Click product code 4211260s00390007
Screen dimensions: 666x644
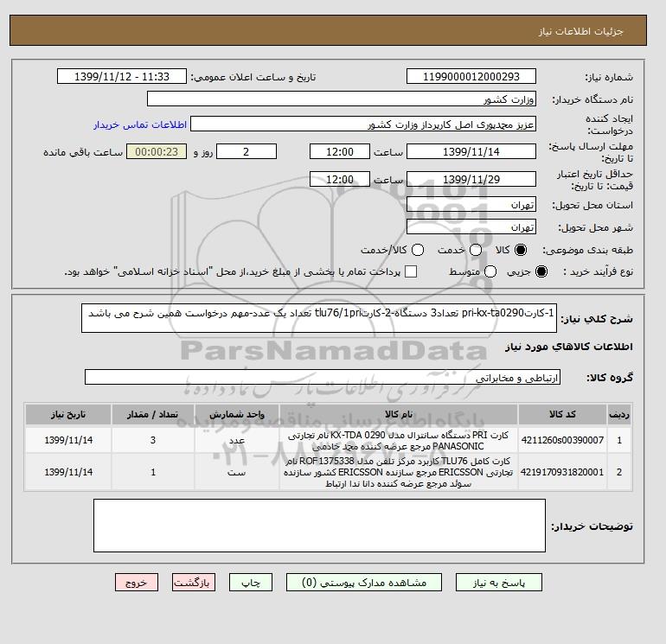coord(562,440)
